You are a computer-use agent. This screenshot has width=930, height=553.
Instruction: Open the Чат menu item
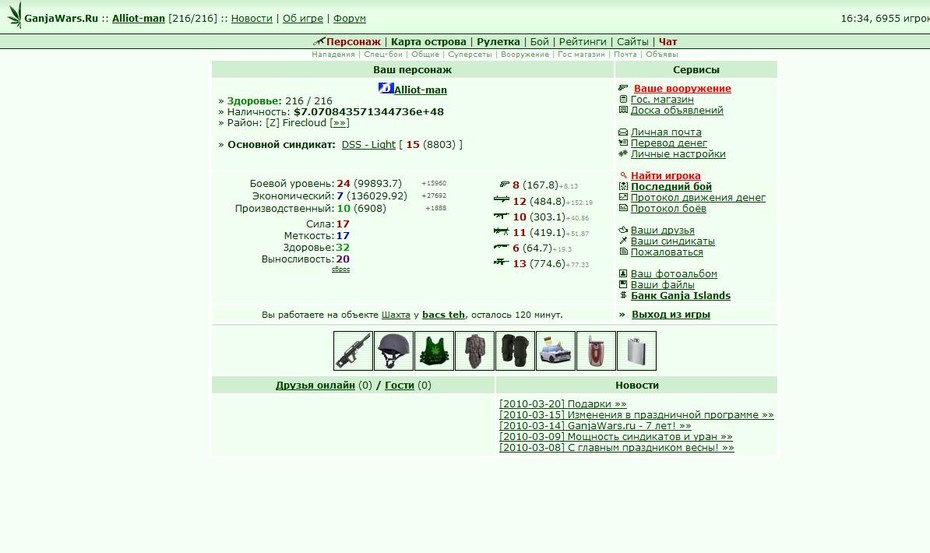click(667, 42)
